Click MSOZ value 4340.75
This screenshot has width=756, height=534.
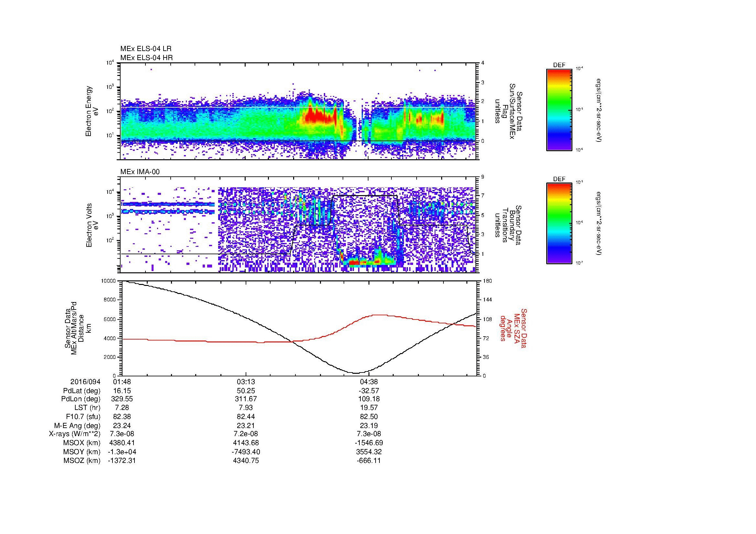click(246, 461)
